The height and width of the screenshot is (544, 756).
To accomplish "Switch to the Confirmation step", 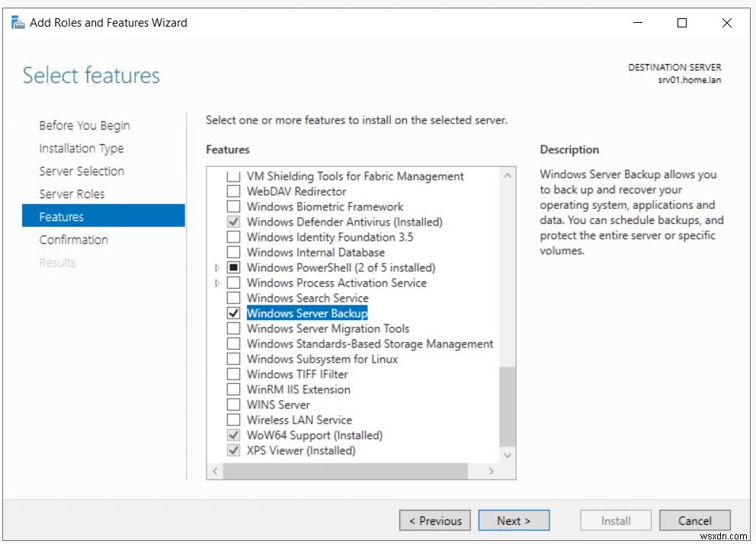I will pyautogui.click(x=73, y=239).
